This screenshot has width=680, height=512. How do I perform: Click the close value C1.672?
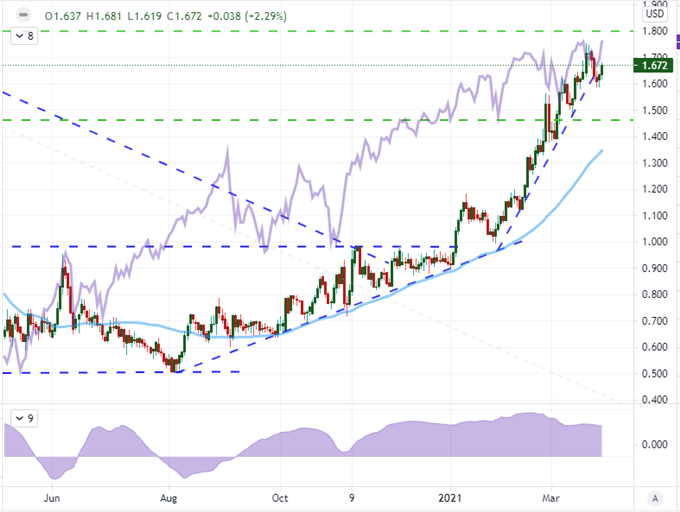click(x=184, y=16)
